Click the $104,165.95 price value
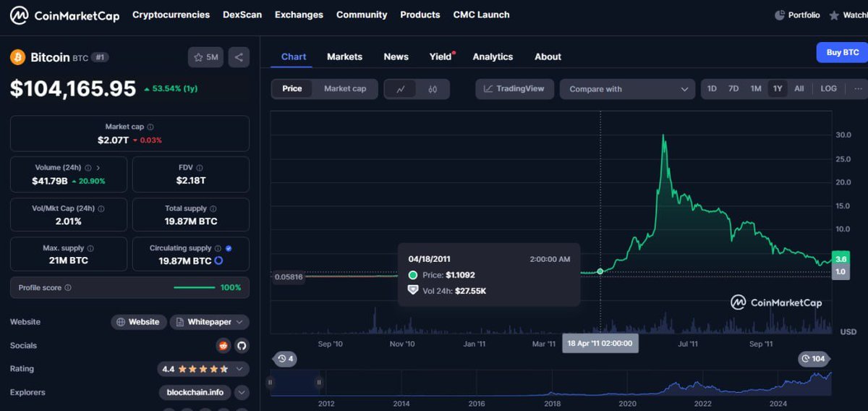This screenshot has height=411, width=868. click(x=73, y=88)
